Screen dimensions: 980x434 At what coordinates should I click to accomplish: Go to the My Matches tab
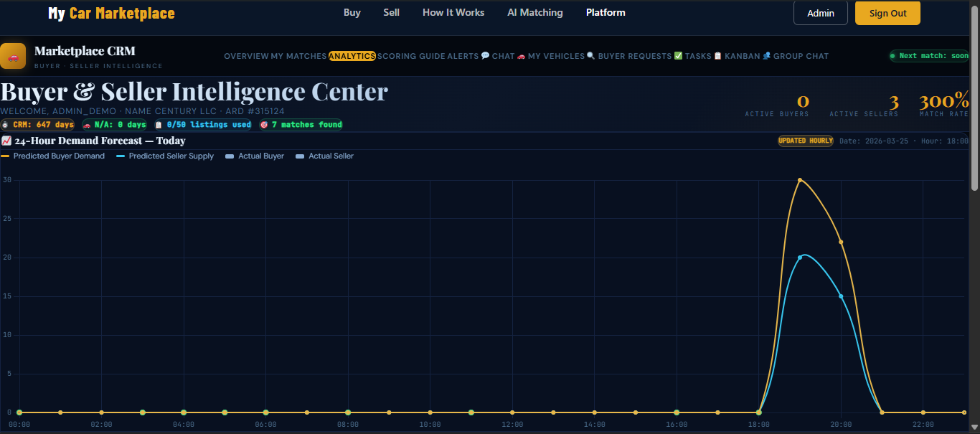click(x=298, y=56)
